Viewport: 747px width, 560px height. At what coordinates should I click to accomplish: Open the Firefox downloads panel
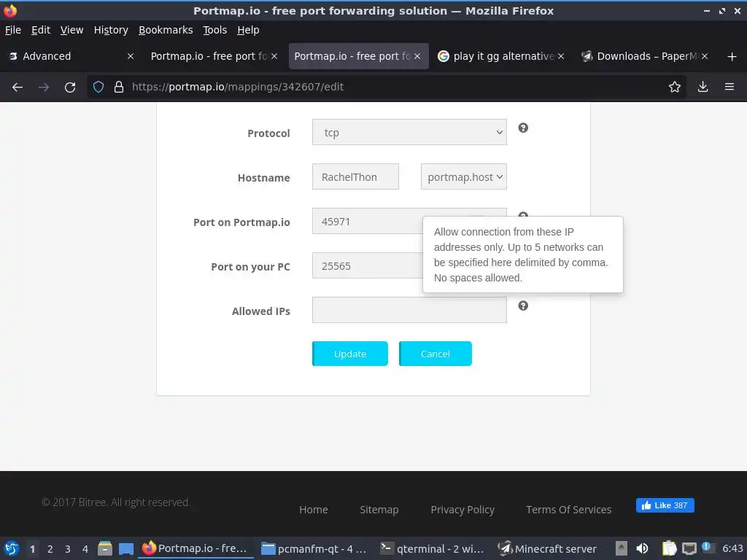pyautogui.click(x=703, y=87)
